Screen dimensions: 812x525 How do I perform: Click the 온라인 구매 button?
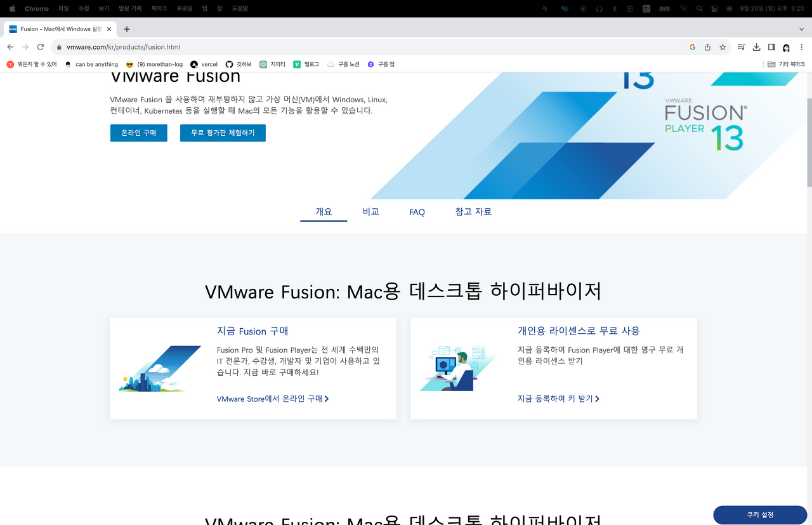pos(139,133)
